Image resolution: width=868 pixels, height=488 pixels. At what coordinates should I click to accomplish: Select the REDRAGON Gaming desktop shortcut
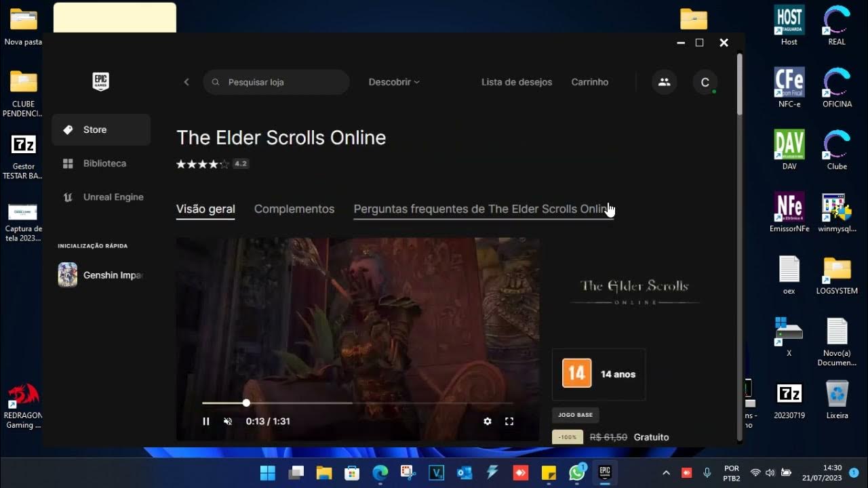(24, 407)
